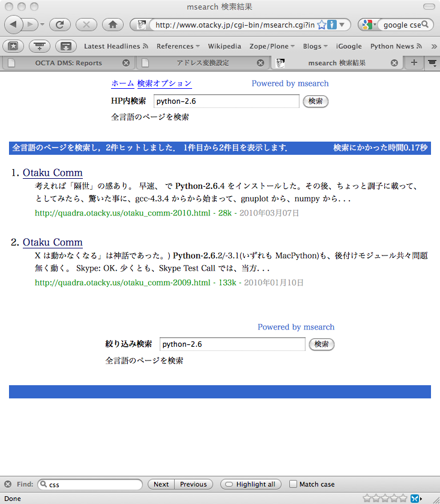440x504 pixels.
Task: Go to the Home page icon
Action: coord(113,25)
